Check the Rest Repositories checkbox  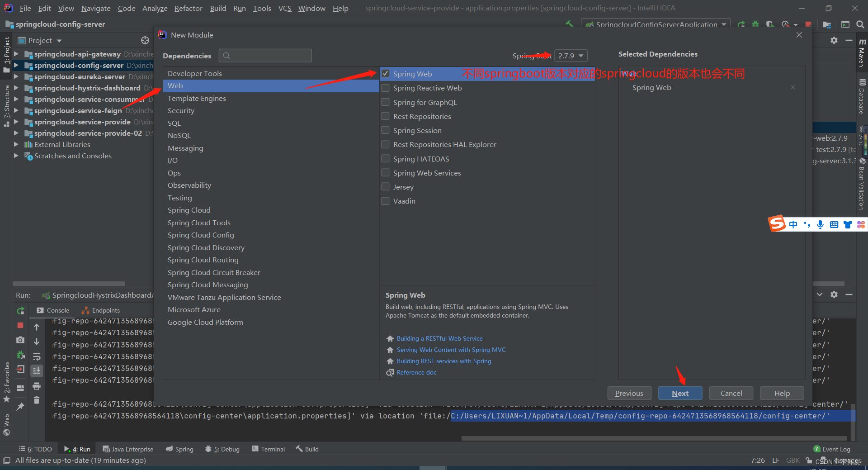pyautogui.click(x=386, y=116)
